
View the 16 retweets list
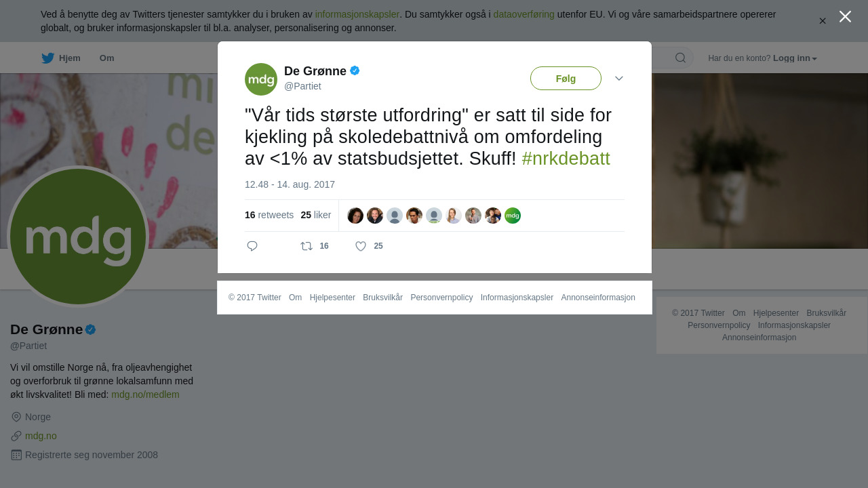click(x=269, y=215)
